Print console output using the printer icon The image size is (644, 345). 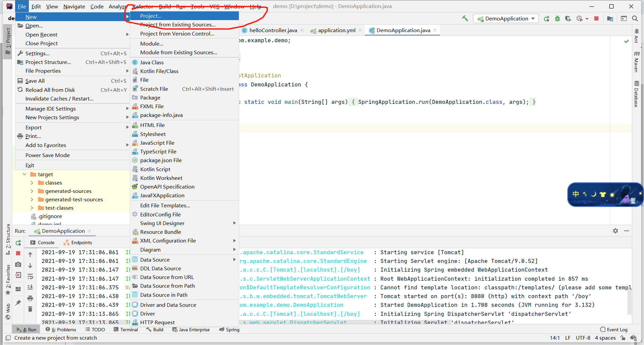pos(30,298)
